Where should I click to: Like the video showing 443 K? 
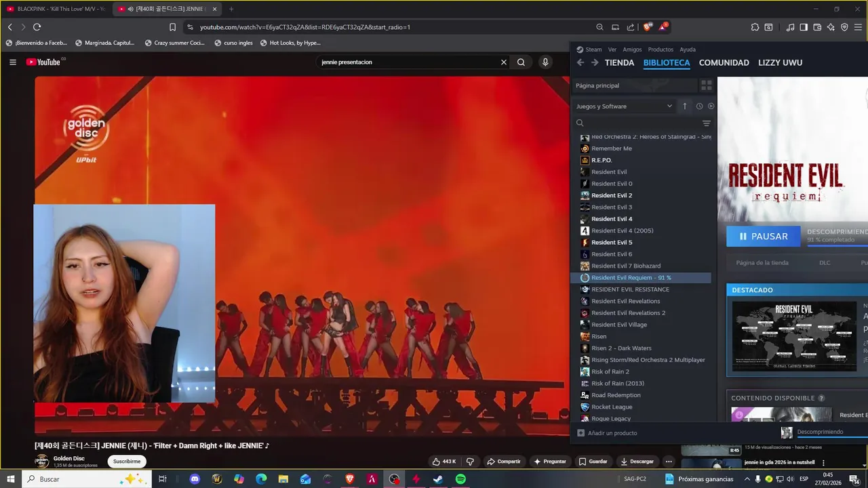coord(444,462)
